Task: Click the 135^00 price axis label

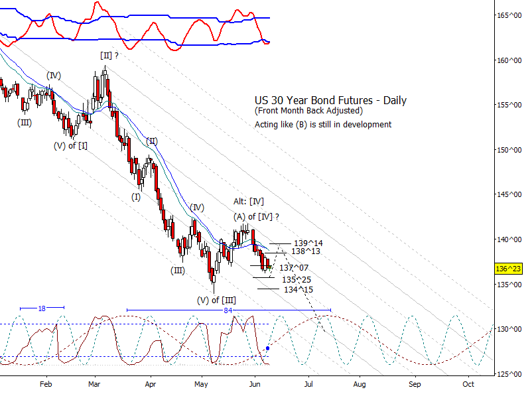Action: [x=509, y=285]
